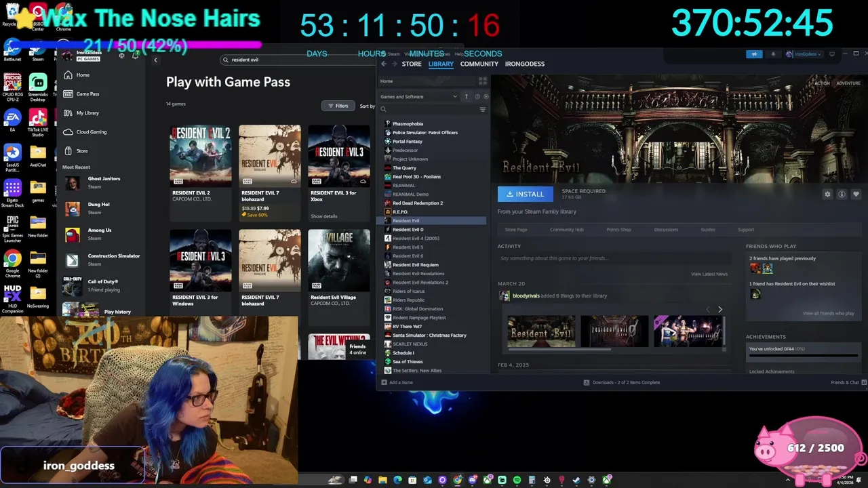This screenshot has height=488, width=868.
Task: Toggle Steam library grid view icon
Action: (x=483, y=81)
